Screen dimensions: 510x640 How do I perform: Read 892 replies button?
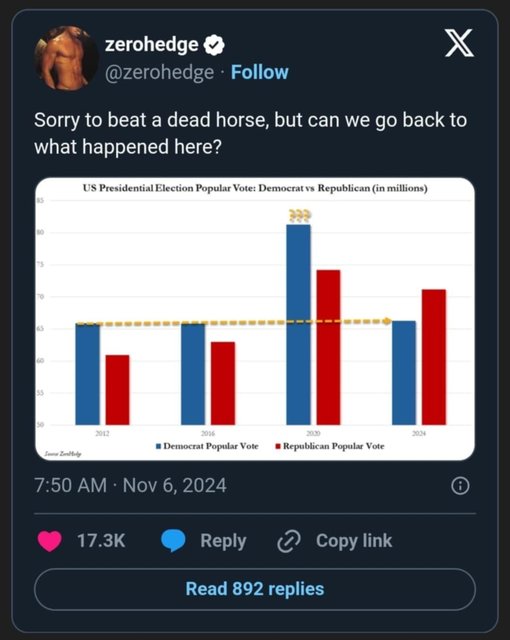pyautogui.click(x=255, y=589)
